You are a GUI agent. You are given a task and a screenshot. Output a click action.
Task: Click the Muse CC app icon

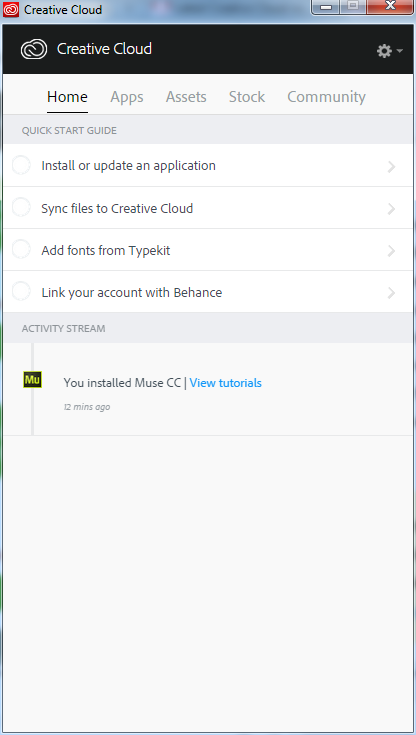click(32, 379)
